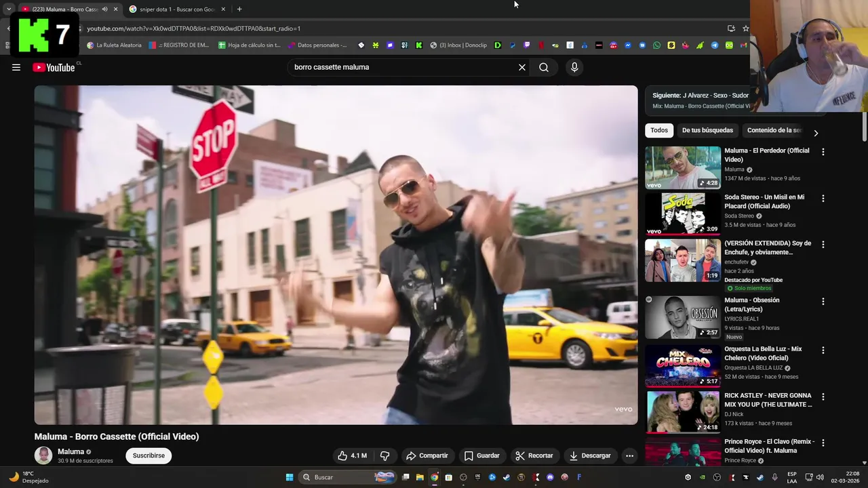This screenshot has width=868, height=488.
Task: Open options menu for Rick Astley video
Action: [x=823, y=396]
